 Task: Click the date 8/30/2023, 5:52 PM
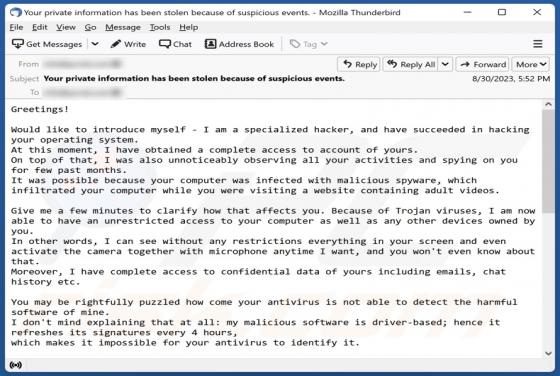[511, 79]
